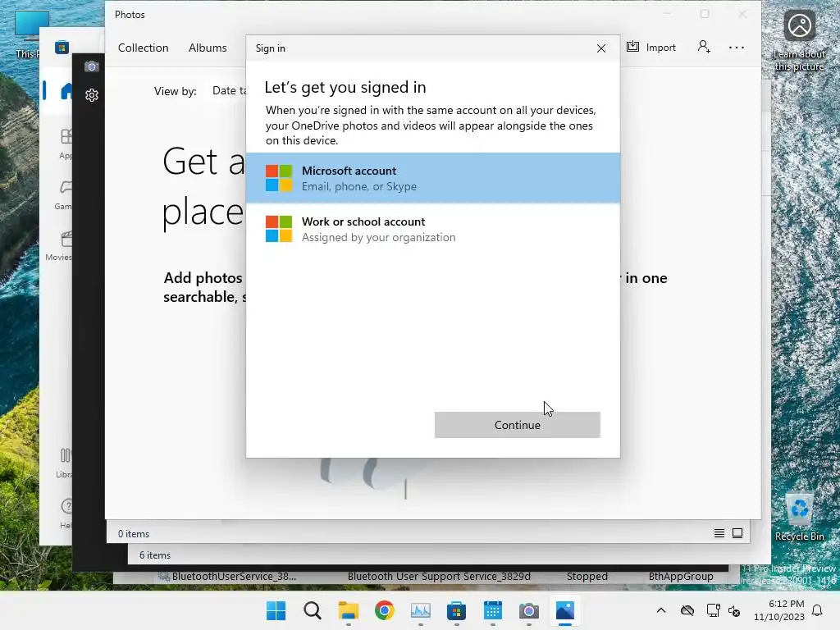Image resolution: width=840 pixels, height=630 pixels.
Task: Switch to the Albums tab
Action: (x=208, y=48)
